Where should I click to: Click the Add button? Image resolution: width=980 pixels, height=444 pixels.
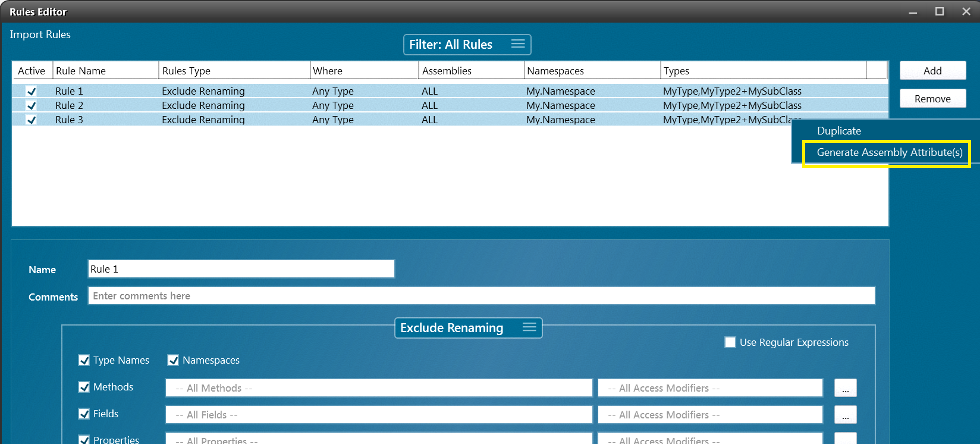point(932,71)
